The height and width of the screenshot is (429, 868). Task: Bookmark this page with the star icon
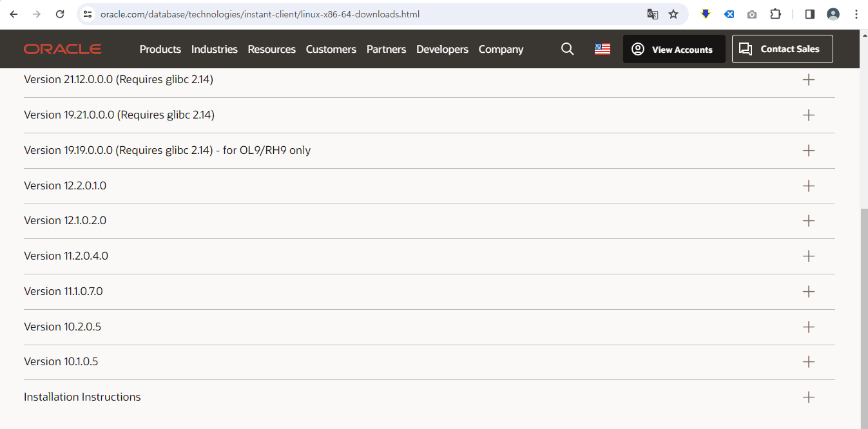point(673,14)
